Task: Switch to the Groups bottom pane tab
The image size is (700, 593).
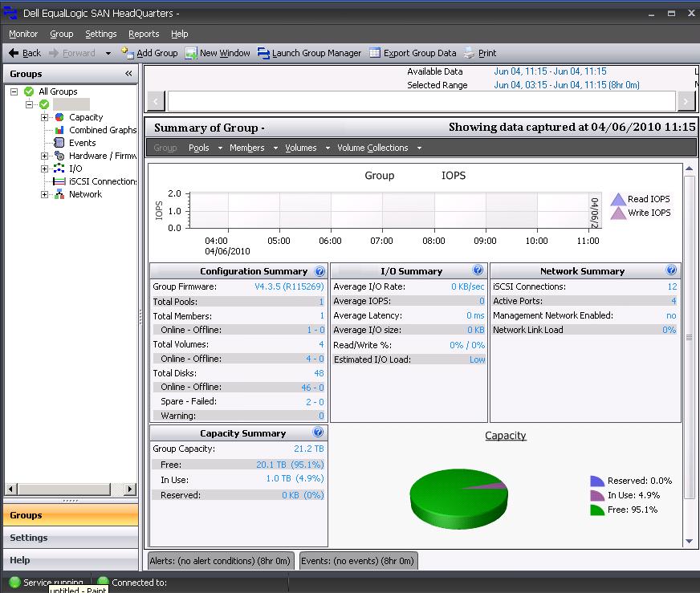Action: [x=71, y=515]
